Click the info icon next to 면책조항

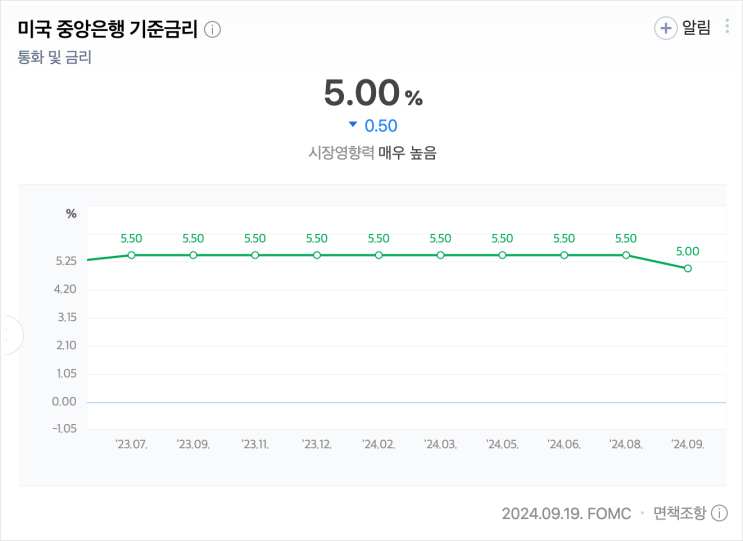click(719, 513)
